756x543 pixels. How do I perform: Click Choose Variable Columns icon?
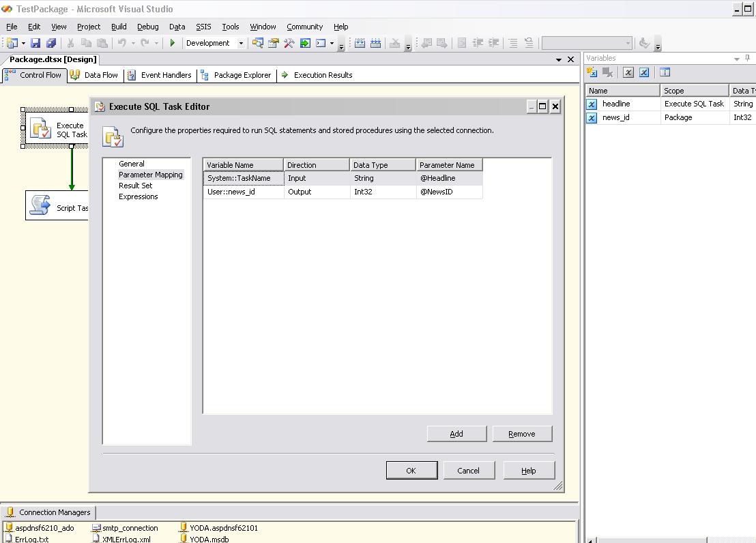tap(665, 72)
